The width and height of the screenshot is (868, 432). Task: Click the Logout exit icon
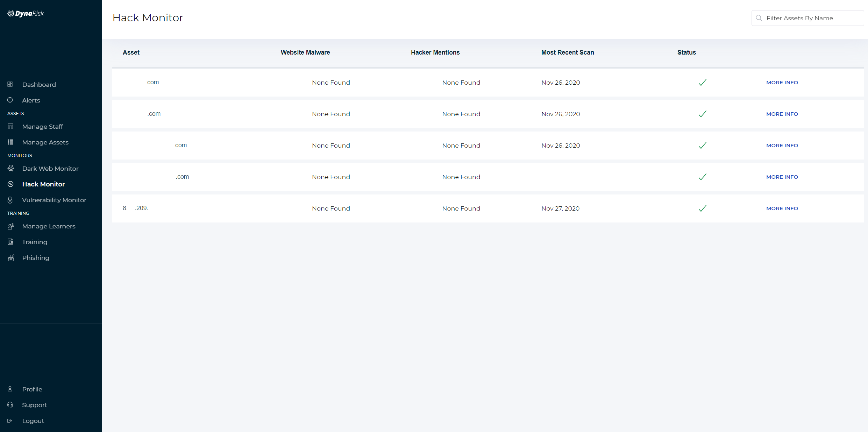[x=10, y=420]
